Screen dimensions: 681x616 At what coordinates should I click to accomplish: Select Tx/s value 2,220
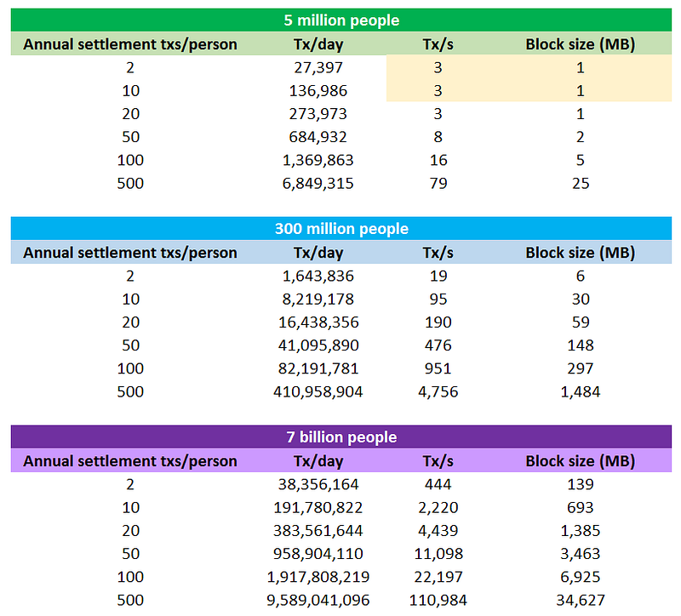[x=438, y=507]
